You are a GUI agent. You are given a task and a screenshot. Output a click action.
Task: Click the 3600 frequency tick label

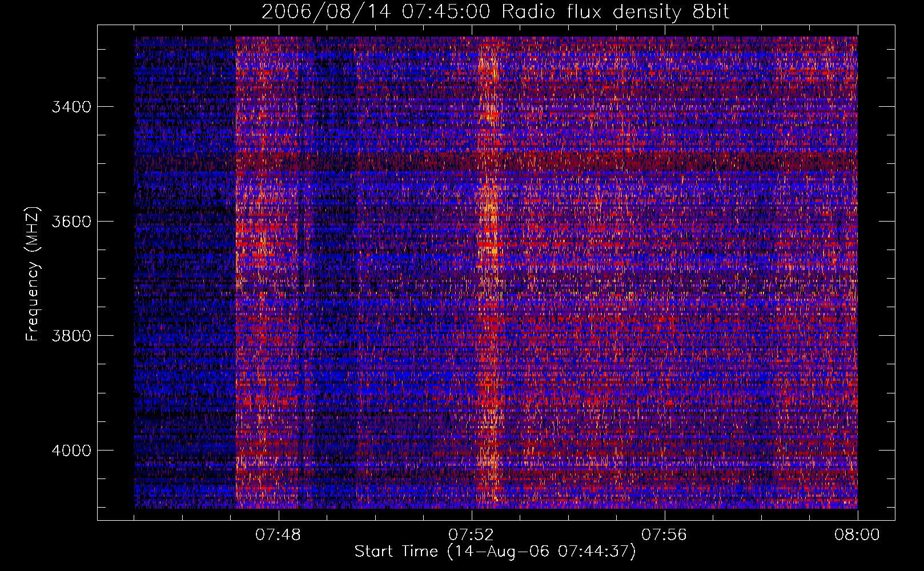71,222
